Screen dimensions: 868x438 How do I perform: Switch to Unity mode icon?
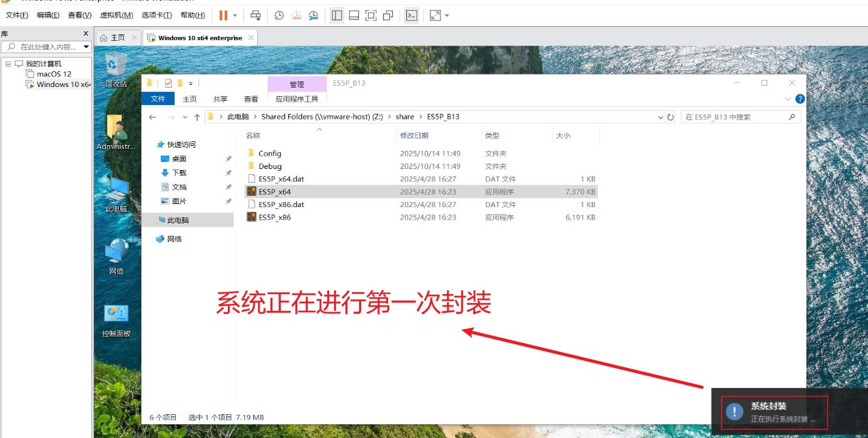tap(388, 15)
